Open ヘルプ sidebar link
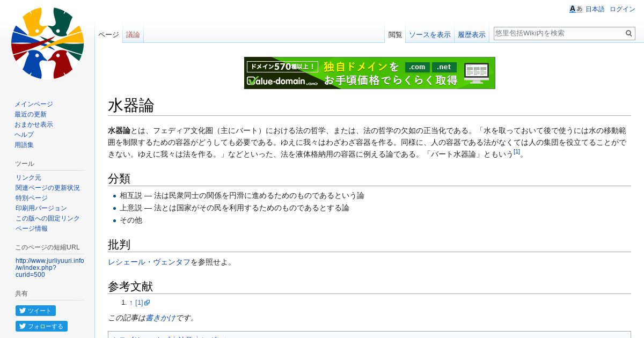Viewport: 644px width, 338px height. click(24, 135)
